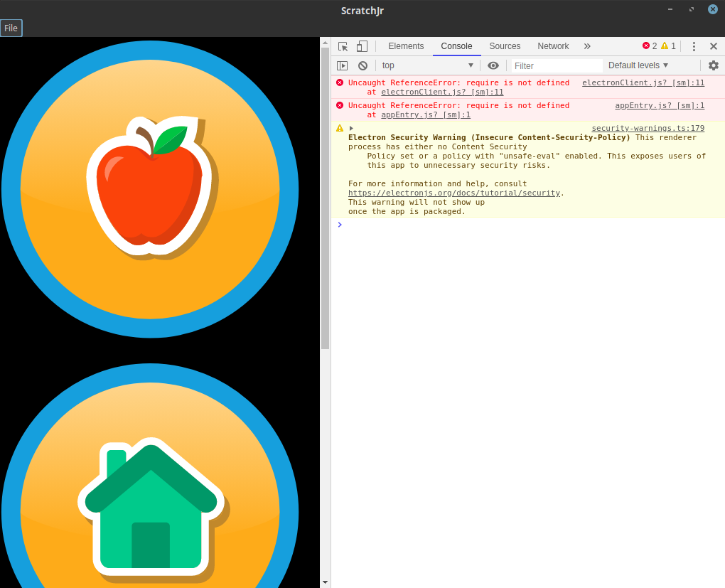Switch to the Sources tab

click(x=505, y=46)
